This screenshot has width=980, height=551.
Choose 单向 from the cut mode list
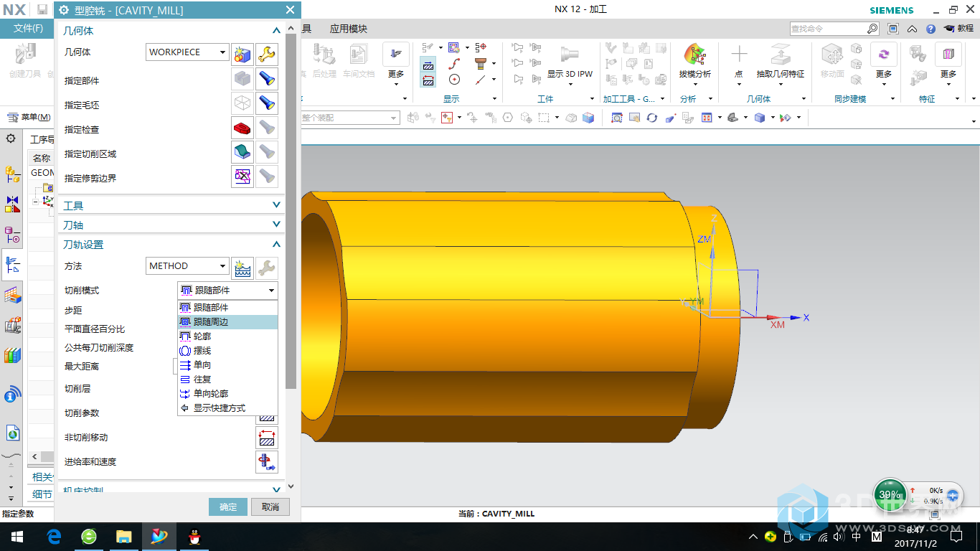click(227, 364)
